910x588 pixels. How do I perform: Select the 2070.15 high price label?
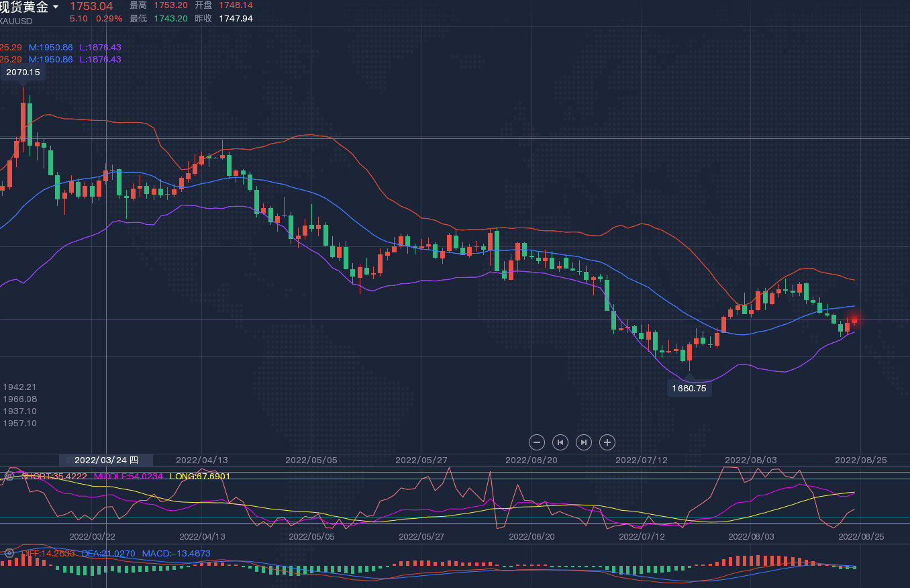pos(23,72)
